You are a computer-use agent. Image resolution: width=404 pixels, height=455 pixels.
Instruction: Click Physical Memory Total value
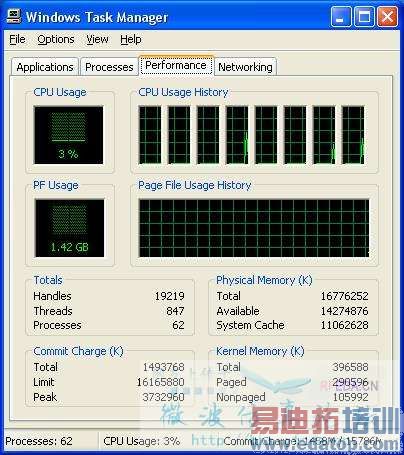(x=344, y=296)
